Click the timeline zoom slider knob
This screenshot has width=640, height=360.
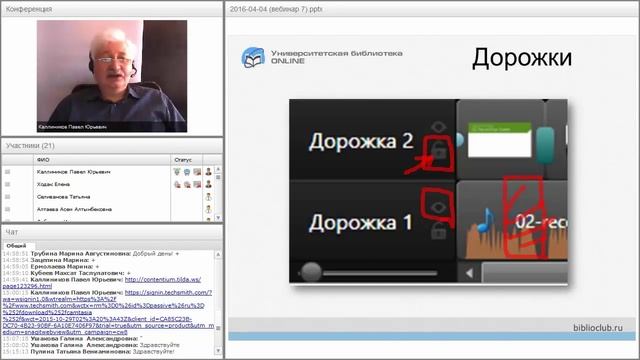click(311, 272)
